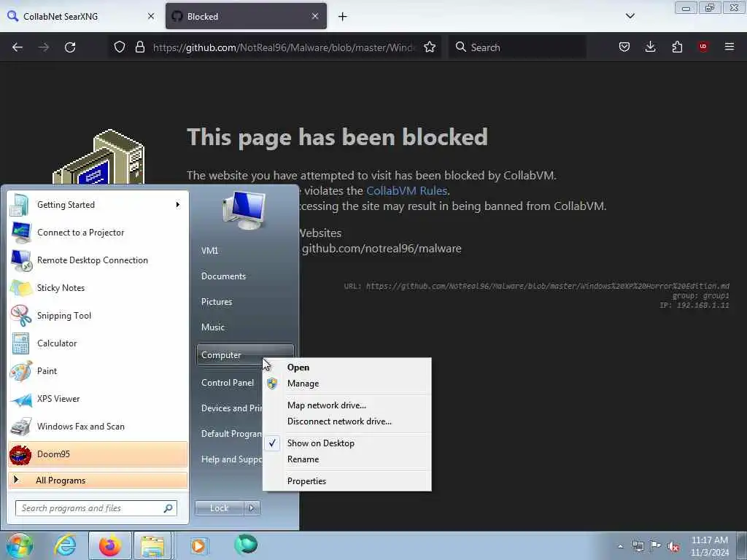The image size is (747, 560).
Task: Choose Open in the context menu
Action: (347, 367)
